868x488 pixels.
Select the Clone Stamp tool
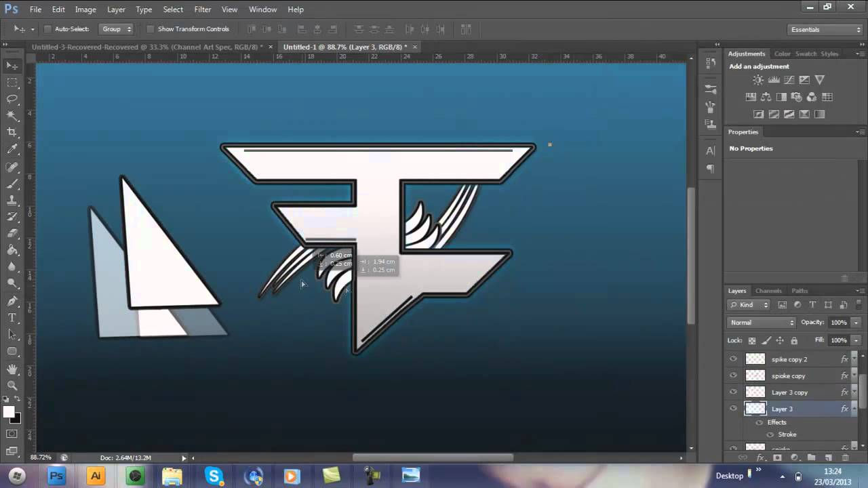pos(12,201)
